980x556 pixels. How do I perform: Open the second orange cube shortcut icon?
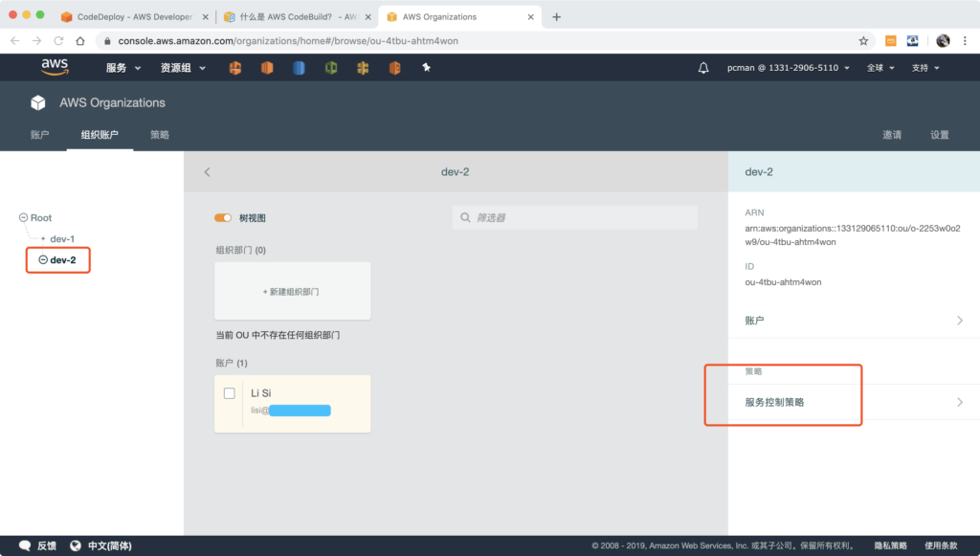point(267,68)
